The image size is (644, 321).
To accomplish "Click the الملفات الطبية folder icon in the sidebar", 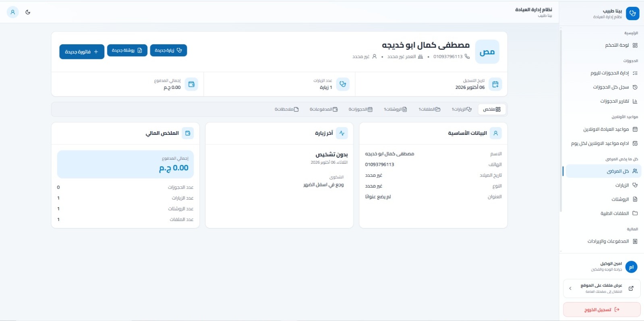I will (x=635, y=214).
